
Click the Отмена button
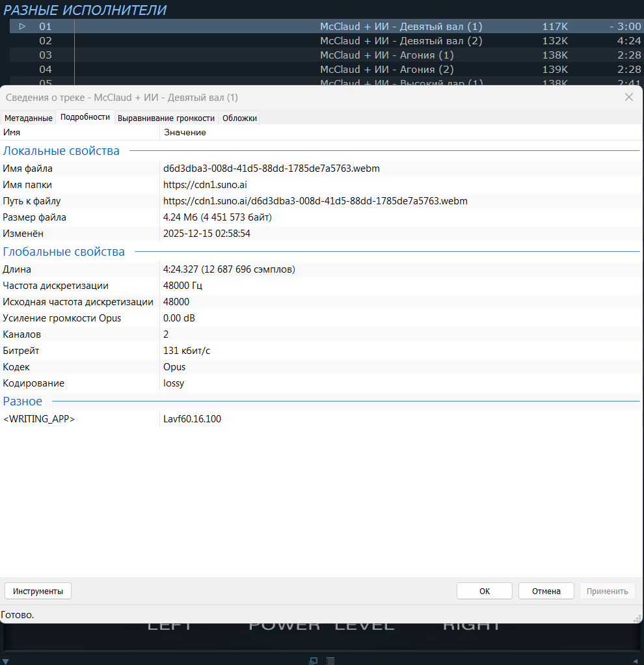coord(546,591)
